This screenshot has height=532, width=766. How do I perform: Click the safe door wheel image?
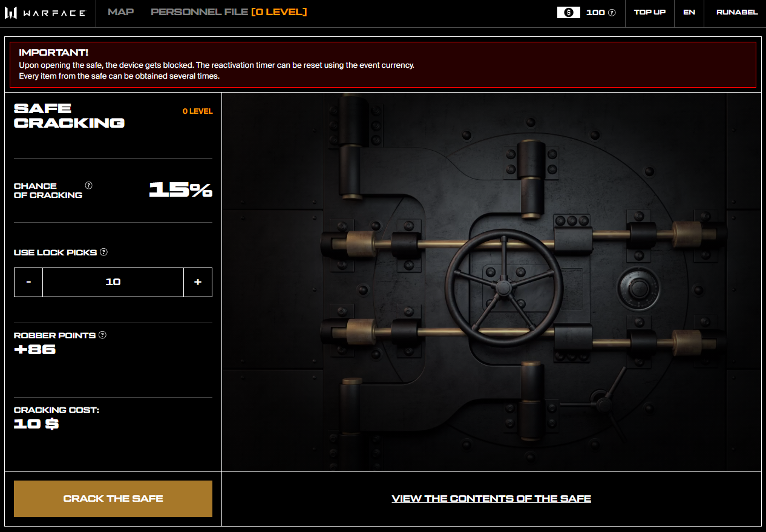pyautogui.click(x=503, y=288)
